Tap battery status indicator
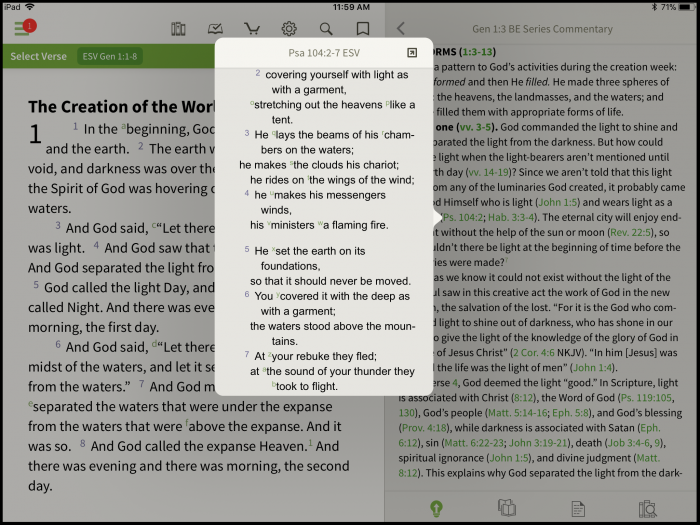Viewport: 700px width, 525px height. [x=686, y=7]
